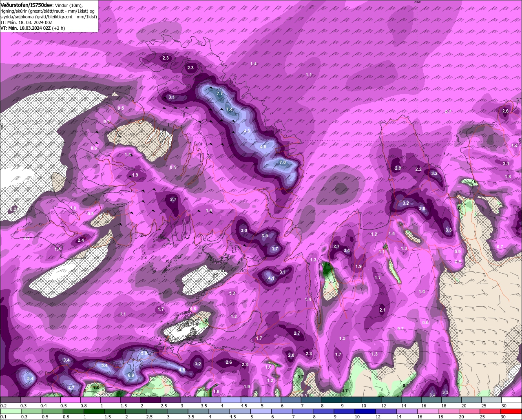Image resolution: width=522 pixels, height=420 pixels.
Task: Pick upper legend swatch between 2 and 2.5
Action: (x=150, y=400)
